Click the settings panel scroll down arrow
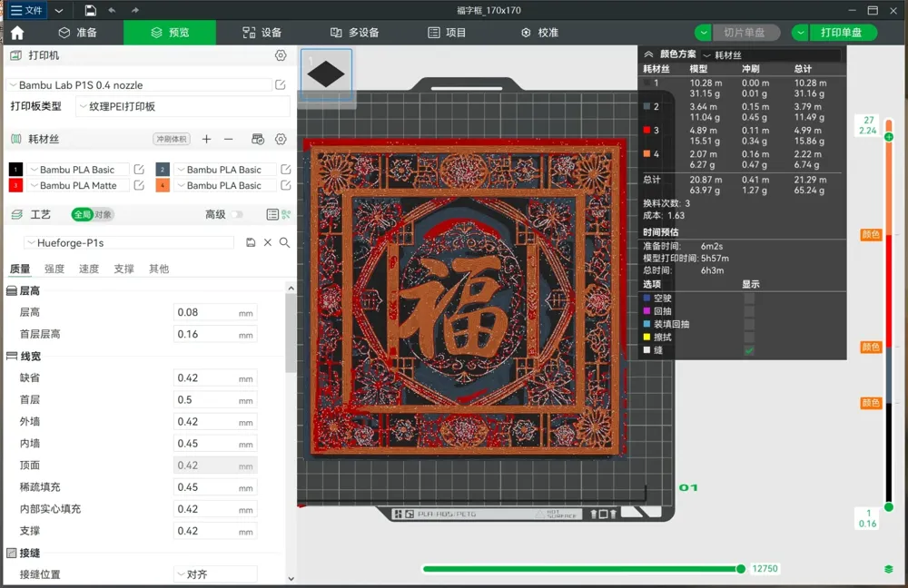This screenshot has width=908, height=588. click(x=291, y=578)
